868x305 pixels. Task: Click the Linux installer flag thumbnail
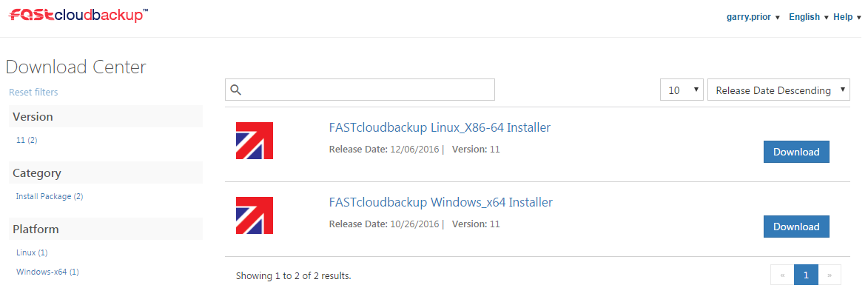pos(255,141)
